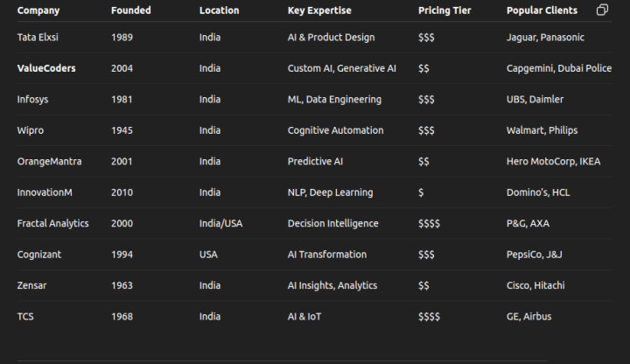The height and width of the screenshot is (364, 630).
Task: Click the InnovationM company name
Action: click(45, 192)
